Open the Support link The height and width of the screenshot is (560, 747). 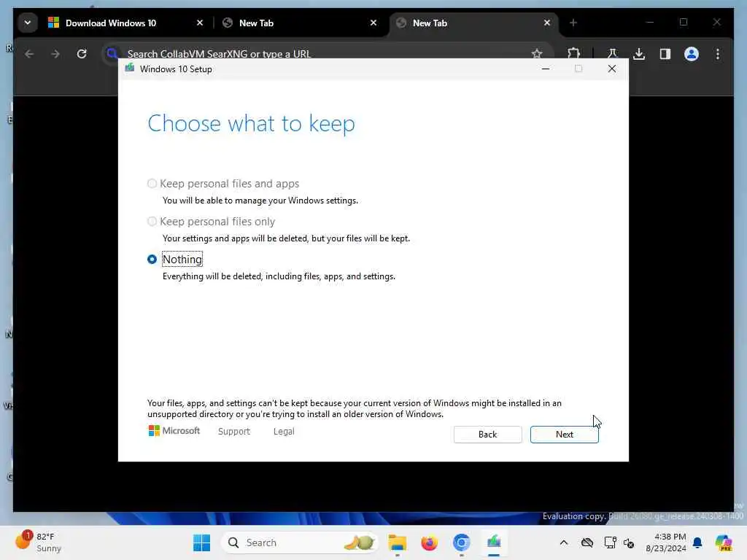coord(234,432)
